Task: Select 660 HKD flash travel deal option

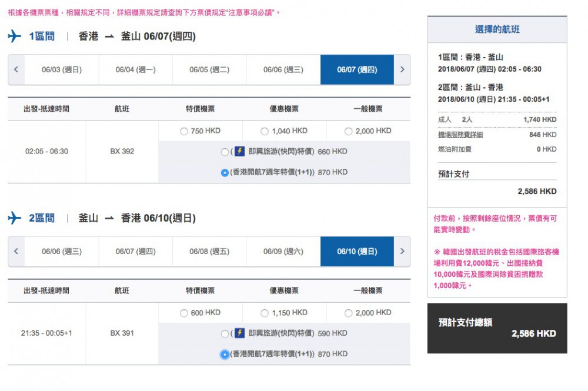Action: [x=225, y=152]
